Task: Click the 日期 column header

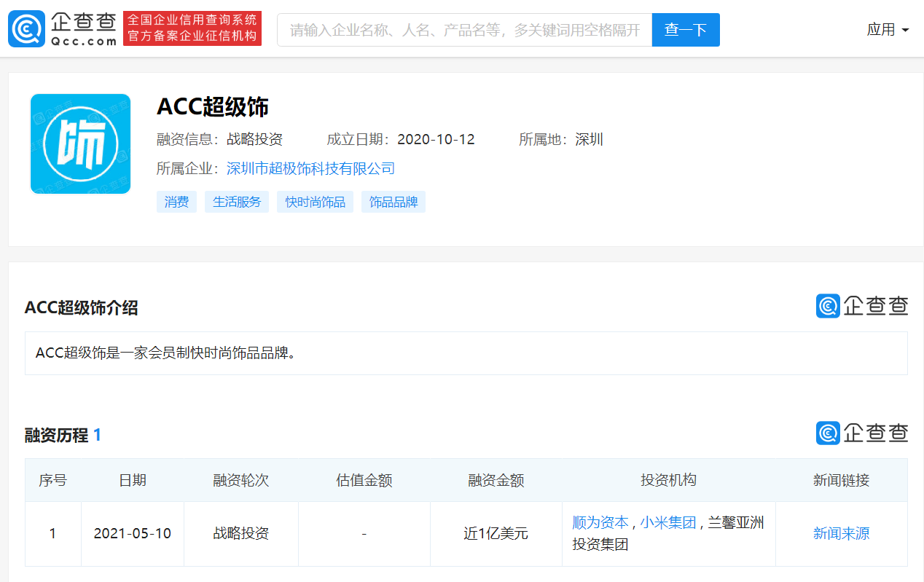Action: click(x=133, y=480)
